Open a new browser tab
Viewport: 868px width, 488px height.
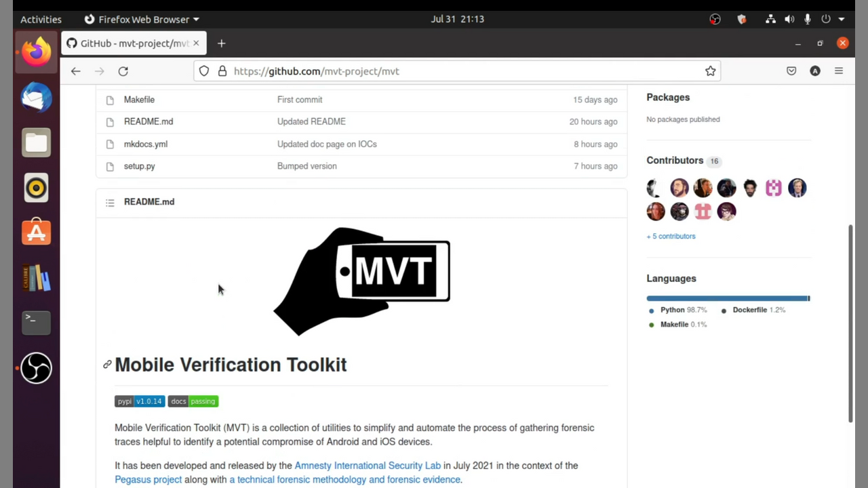coord(221,43)
